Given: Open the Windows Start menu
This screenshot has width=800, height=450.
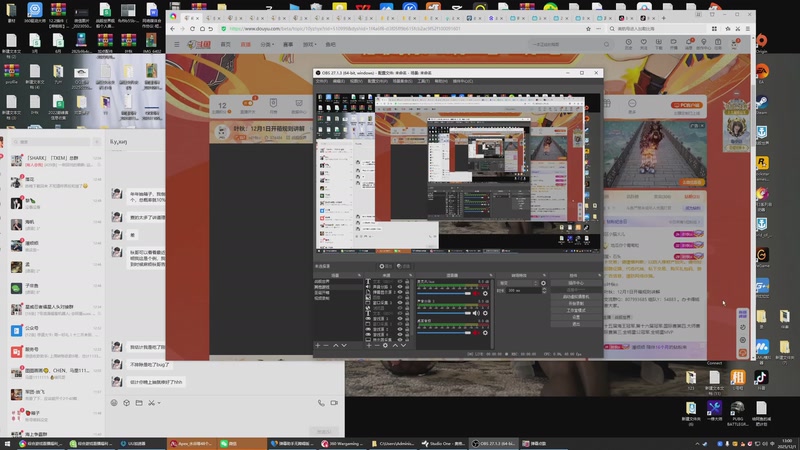Looking at the screenshot, I should (7, 443).
